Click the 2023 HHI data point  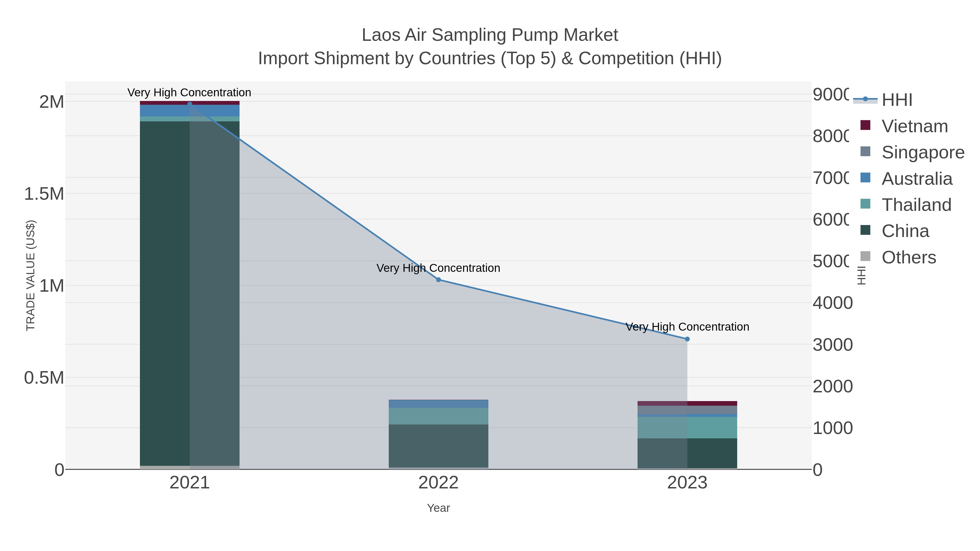pos(687,339)
